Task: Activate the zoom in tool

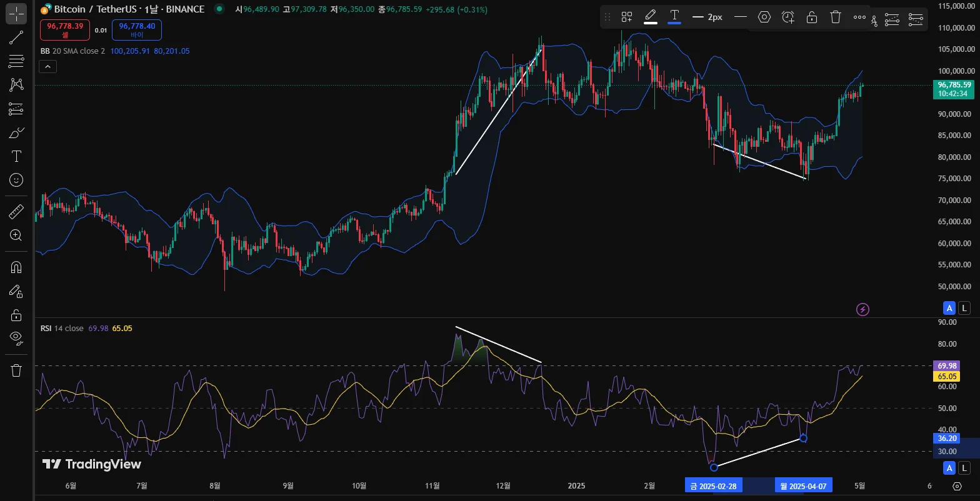Action: pyautogui.click(x=16, y=236)
